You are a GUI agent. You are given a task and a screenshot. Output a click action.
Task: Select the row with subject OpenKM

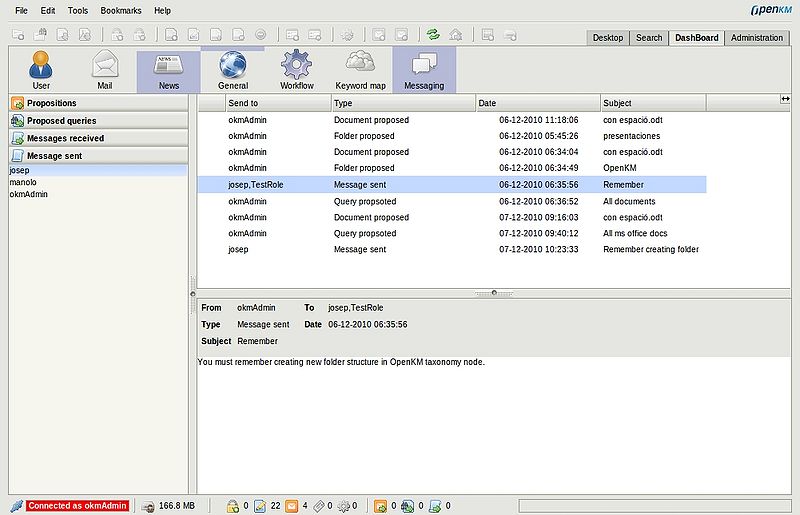pyautogui.click(x=452, y=168)
